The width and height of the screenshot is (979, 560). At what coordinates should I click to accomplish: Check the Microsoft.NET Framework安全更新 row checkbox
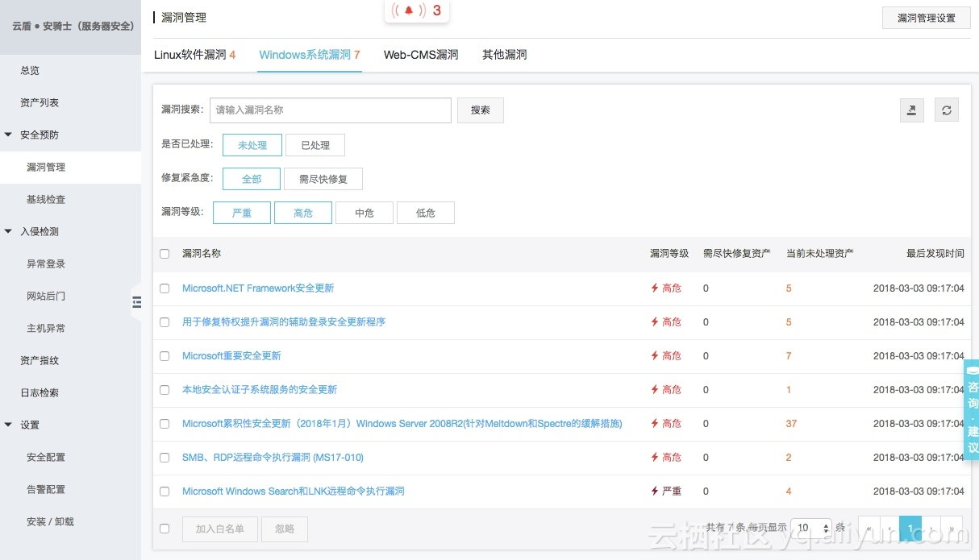tap(165, 288)
